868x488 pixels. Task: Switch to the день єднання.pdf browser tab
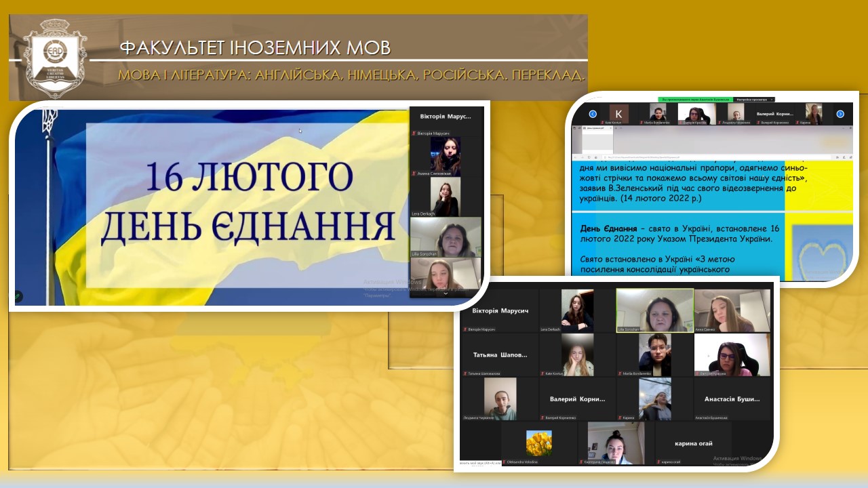pos(597,128)
